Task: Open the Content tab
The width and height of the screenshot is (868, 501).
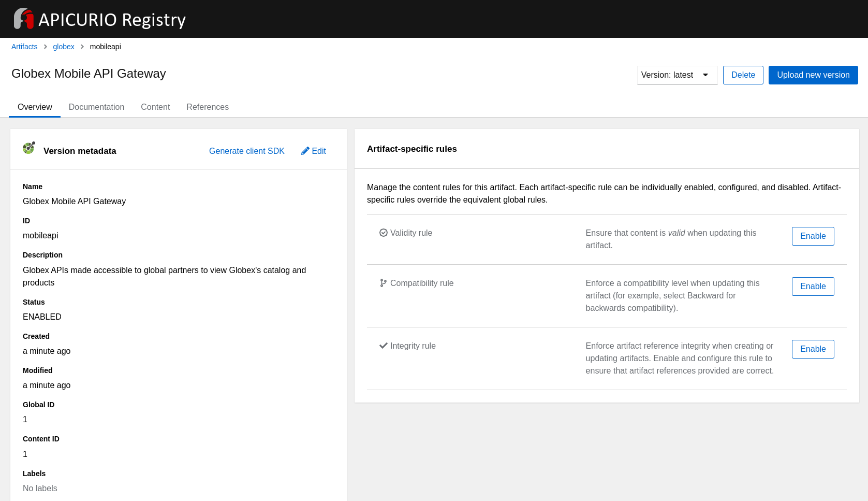Action: (155, 107)
